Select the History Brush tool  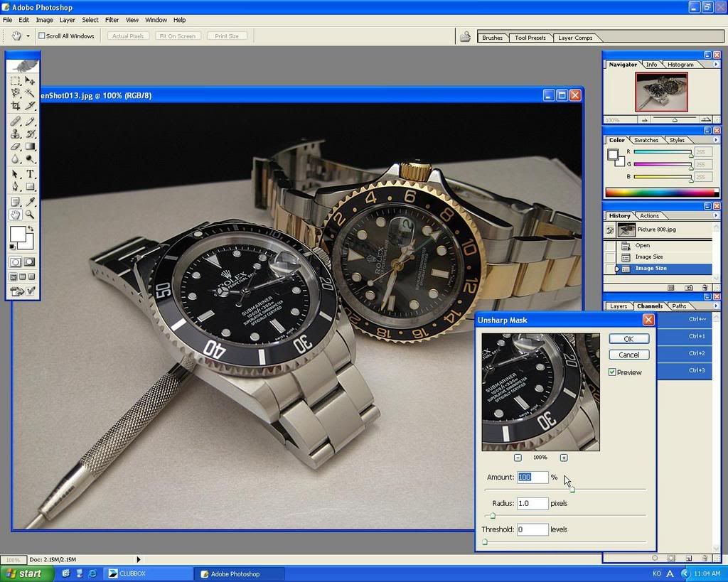tap(30, 134)
